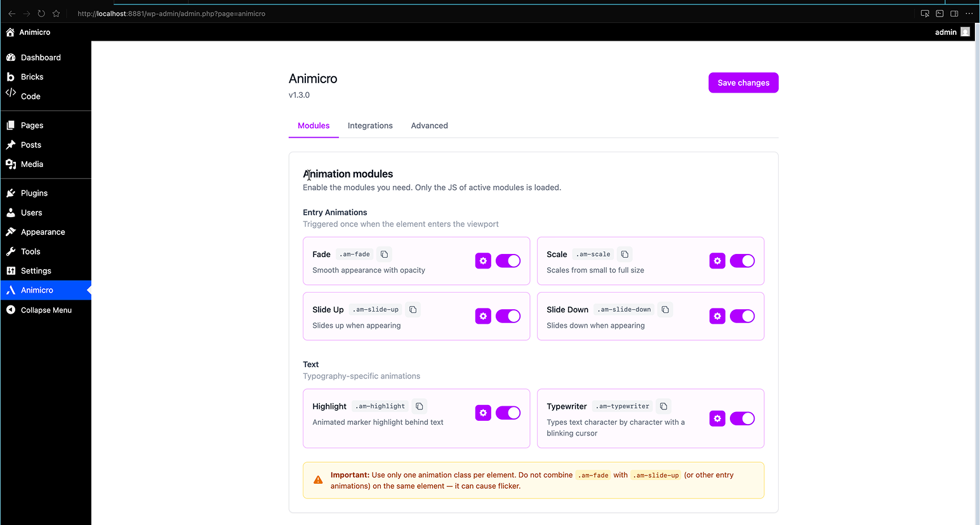Copy the .am-scale class name
Viewport: 980px width, 525px height.
625,255
